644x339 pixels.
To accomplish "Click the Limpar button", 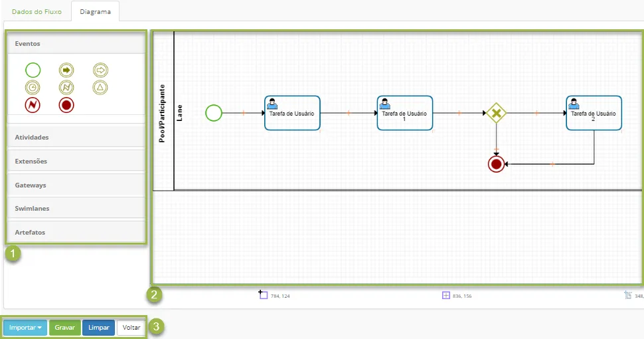I will 98,328.
